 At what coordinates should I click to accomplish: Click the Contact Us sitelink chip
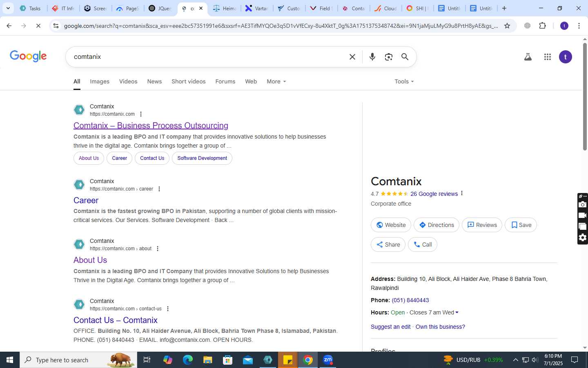pyautogui.click(x=152, y=158)
